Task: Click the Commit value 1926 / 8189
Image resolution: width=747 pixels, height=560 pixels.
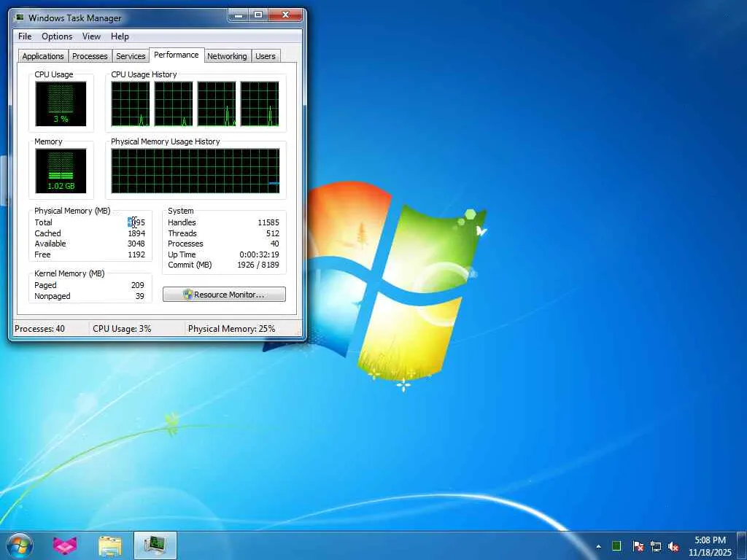Action: (258, 265)
